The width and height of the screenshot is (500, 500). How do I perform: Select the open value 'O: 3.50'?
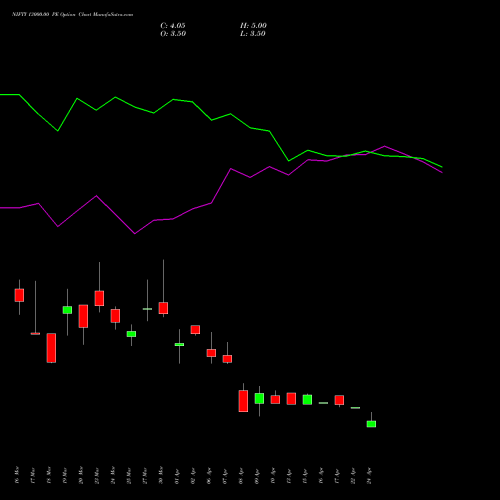tap(173, 34)
